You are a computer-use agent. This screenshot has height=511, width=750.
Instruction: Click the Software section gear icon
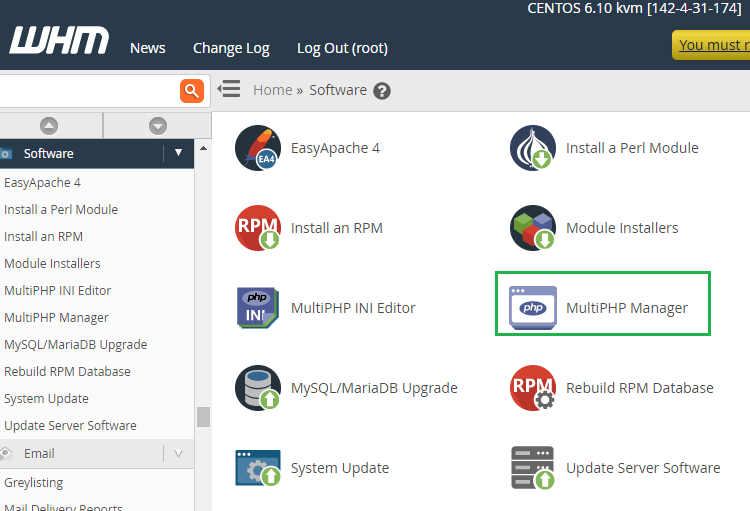coord(6,154)
